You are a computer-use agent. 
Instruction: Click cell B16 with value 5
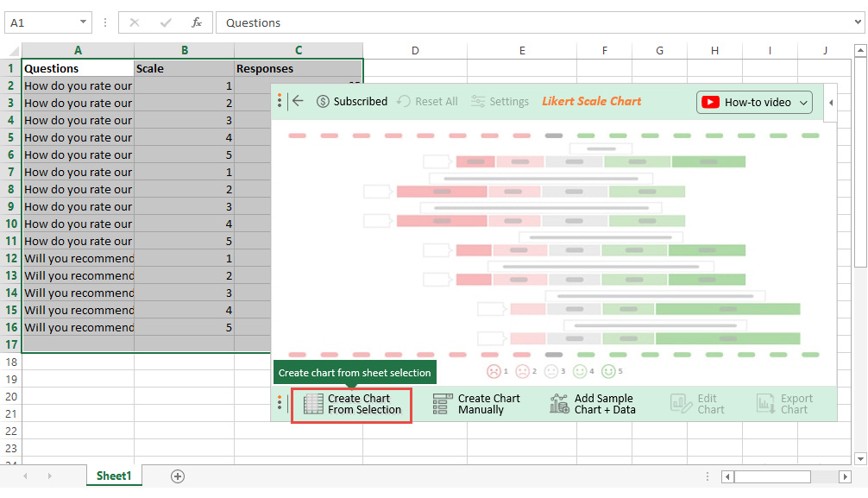pyautogui.click(x=185, y=327)
